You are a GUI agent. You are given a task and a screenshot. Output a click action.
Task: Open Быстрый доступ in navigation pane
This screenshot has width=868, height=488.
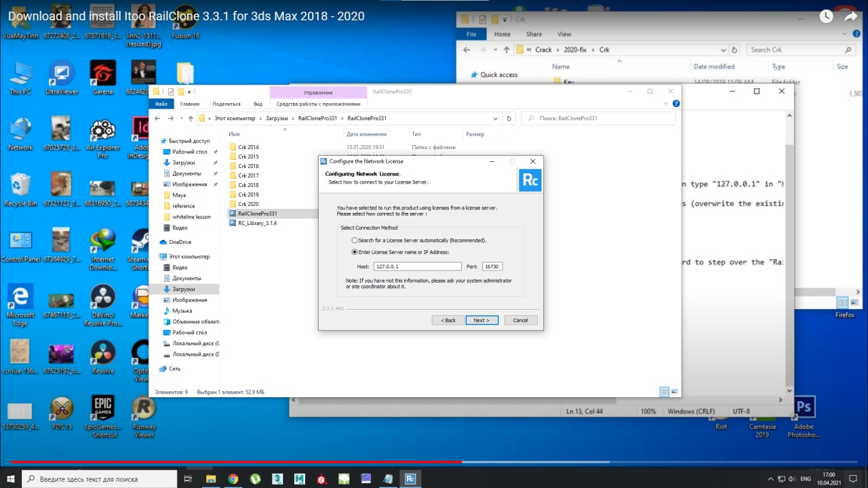189,141
